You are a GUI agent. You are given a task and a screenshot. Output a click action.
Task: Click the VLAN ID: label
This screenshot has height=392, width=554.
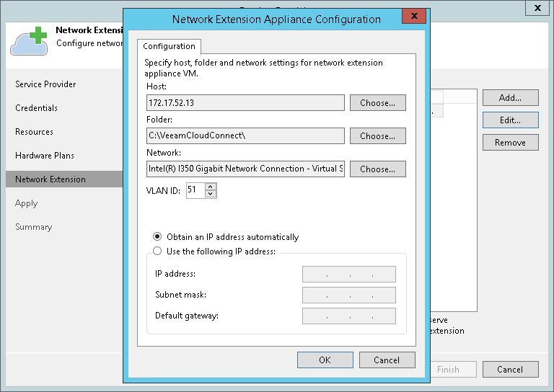163,191
